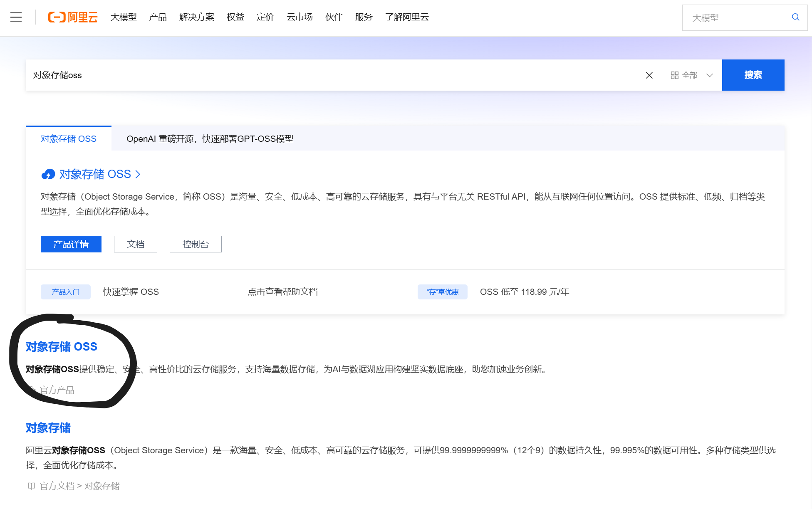Switch to OpenAI GPT-OSS模型 tab
Viewport: 812px width, 509px height.
[210, 139]
